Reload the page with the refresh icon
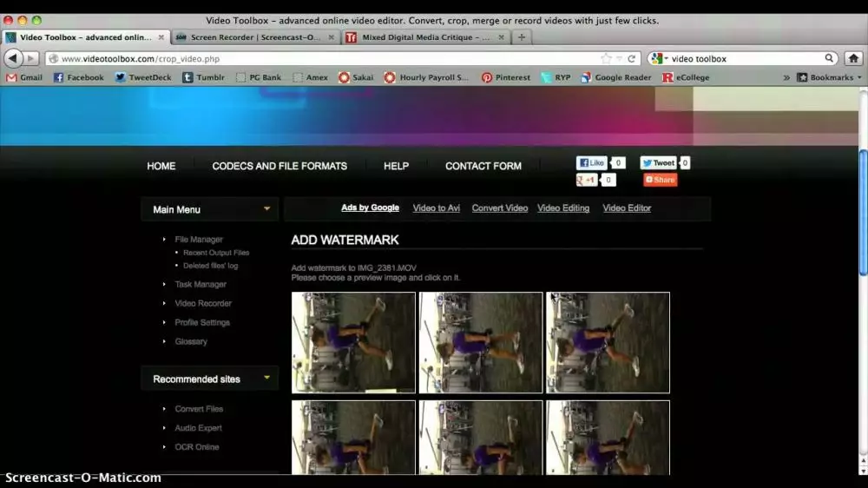This screenshot has height=488, width=868. [632, 58]
